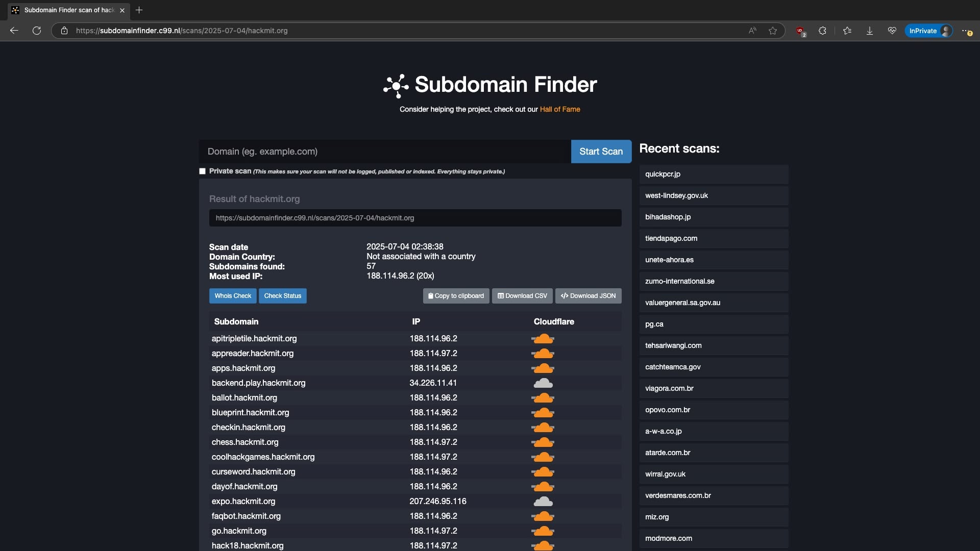This screenshot has height=551, width=980.
Task: Add this page to favorites with the star icon
Action: coord(773,31)
